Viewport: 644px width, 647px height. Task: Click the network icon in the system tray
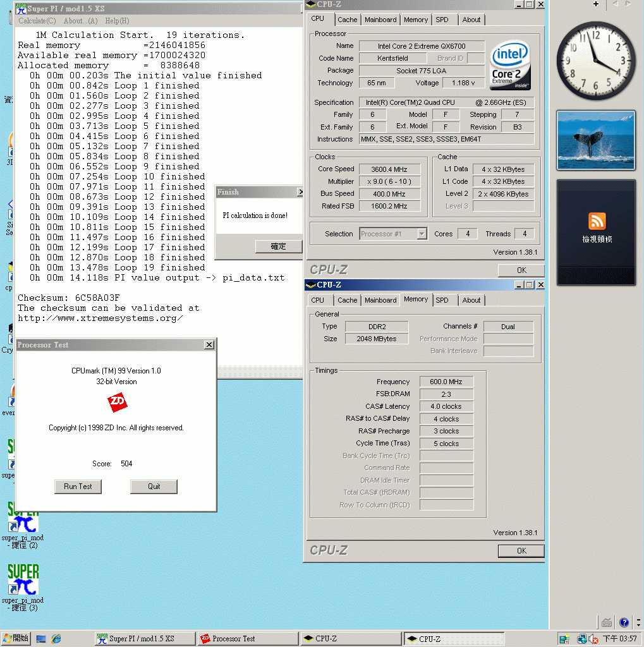click(x=583, y=638)
